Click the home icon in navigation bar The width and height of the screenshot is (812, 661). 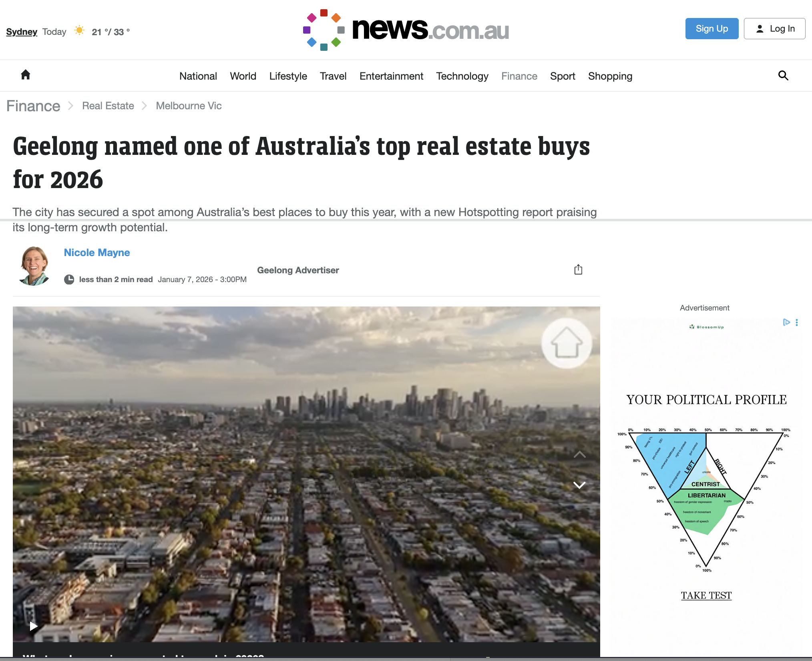(x=26, y=75)
